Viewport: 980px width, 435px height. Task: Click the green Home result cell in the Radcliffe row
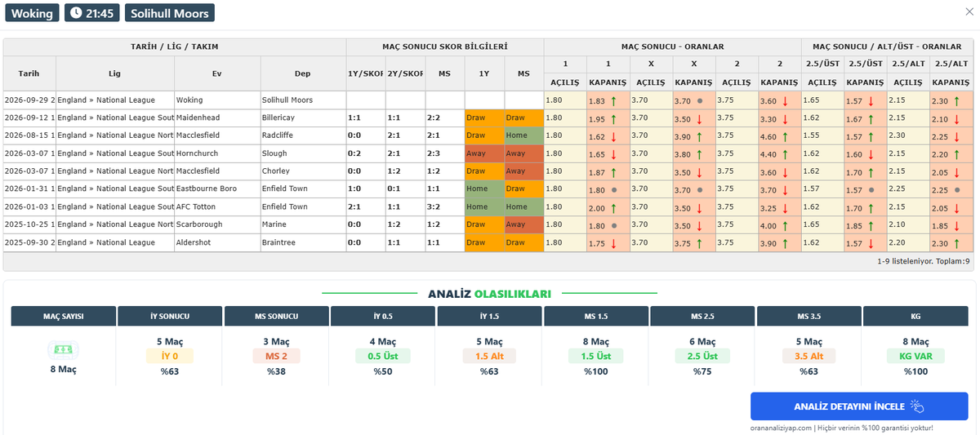524,135
